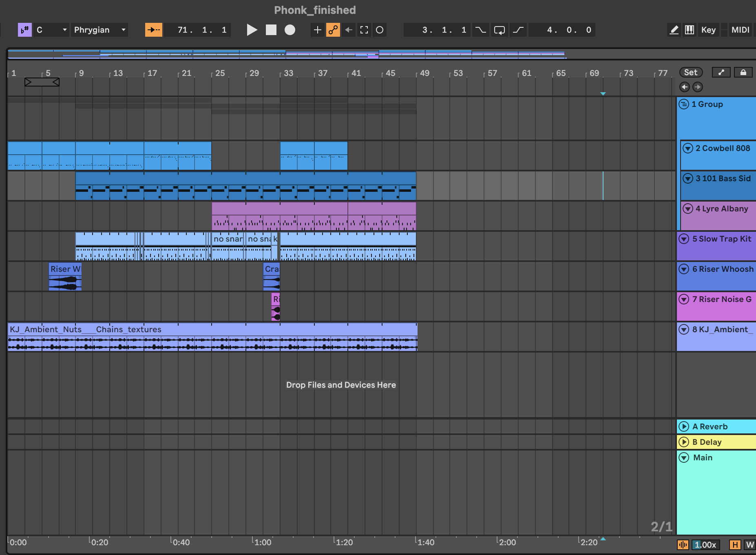This screenshot has height=555, width=756.
Task: Click the Arrangement Record button
Action: 290,30
